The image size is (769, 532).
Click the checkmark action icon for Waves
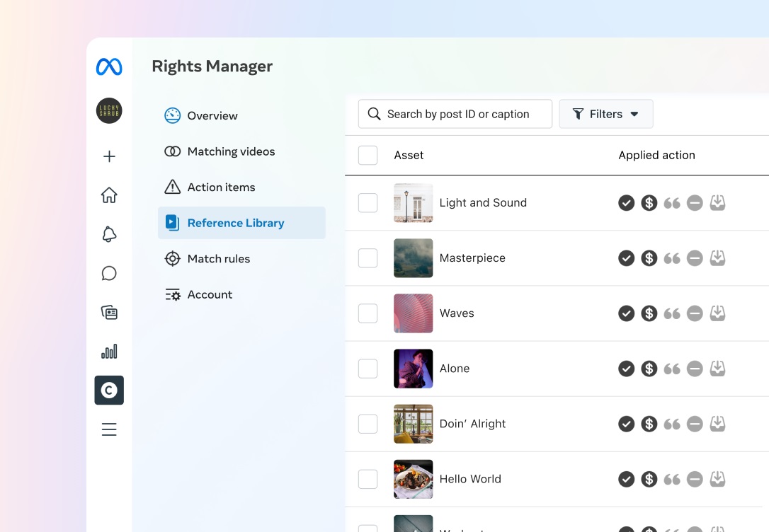click(x=626, y=313)
